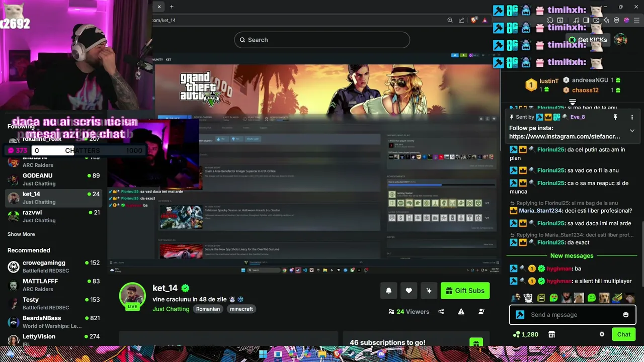Close the current browser tab
This screenshot has height=362, width=644.
(159, 7)
